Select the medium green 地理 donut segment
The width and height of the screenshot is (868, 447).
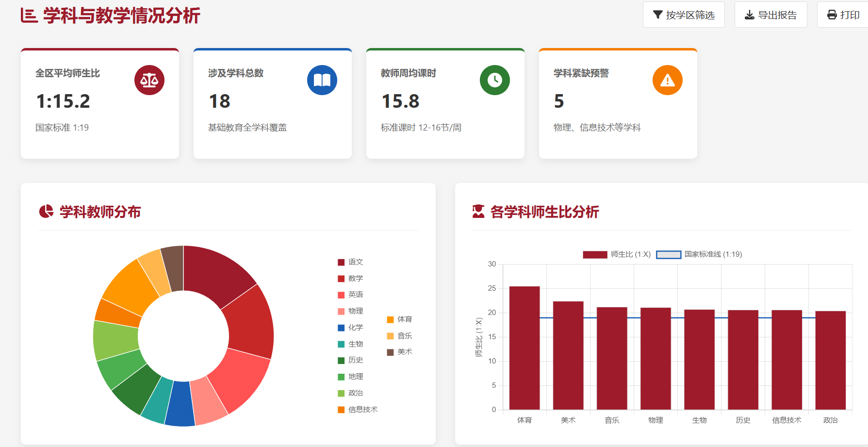(x=121, y=368)
